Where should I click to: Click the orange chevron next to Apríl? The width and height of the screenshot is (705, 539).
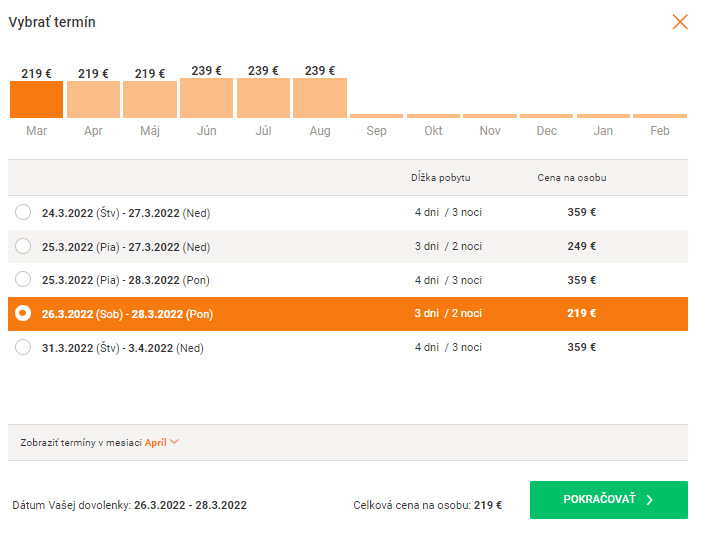click(x=175, y=442)
